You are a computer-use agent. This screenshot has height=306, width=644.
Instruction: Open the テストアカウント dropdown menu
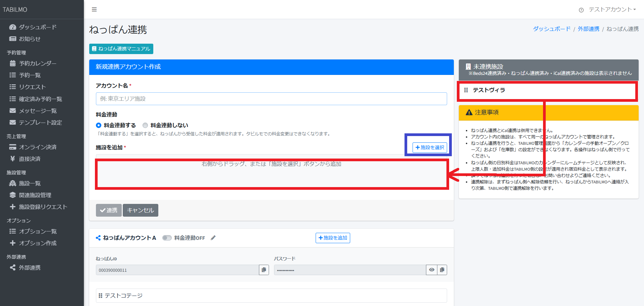point(612,9)
